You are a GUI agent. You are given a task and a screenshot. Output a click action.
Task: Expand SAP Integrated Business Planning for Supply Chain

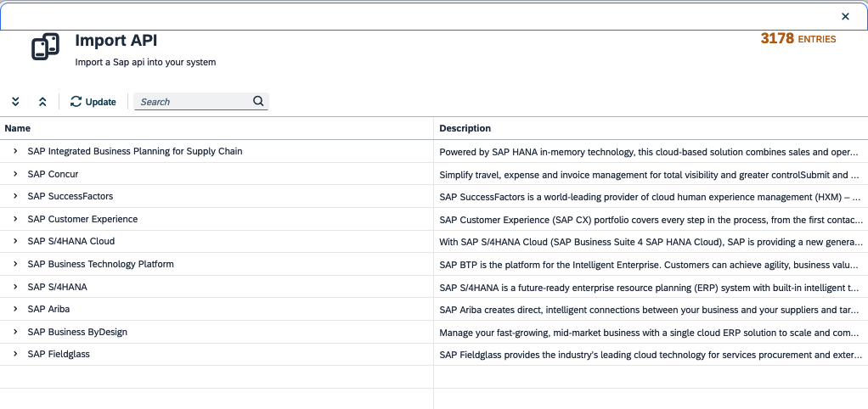[15, 151]
